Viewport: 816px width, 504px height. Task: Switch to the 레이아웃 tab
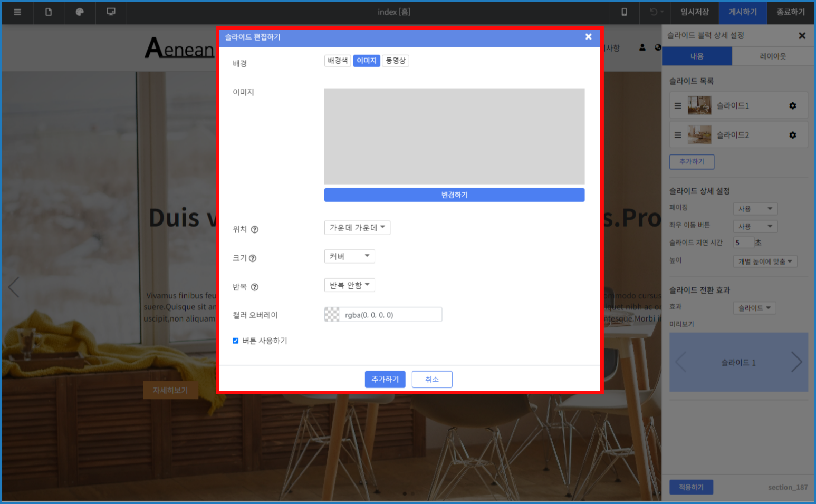click(x=773, y=56)
